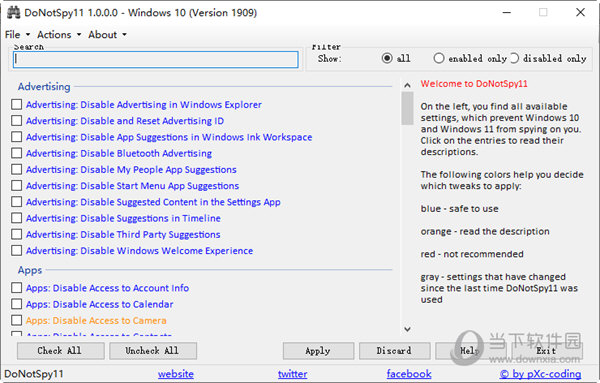Click 'Advertising: Disable Advertising in Windows Explorer' text
This screenshot has width=600, height=383.
pos(144,104)
